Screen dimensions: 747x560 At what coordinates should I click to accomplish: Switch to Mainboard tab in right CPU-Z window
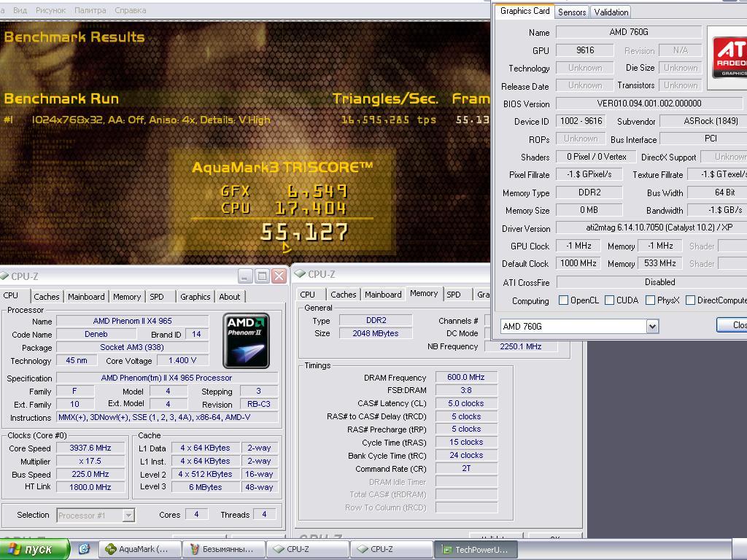383,295
